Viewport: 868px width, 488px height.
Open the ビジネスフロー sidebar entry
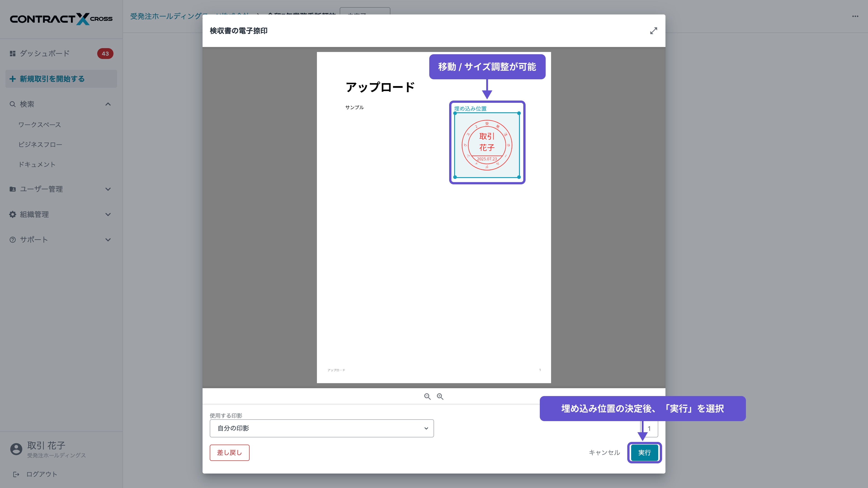(40, 144)
